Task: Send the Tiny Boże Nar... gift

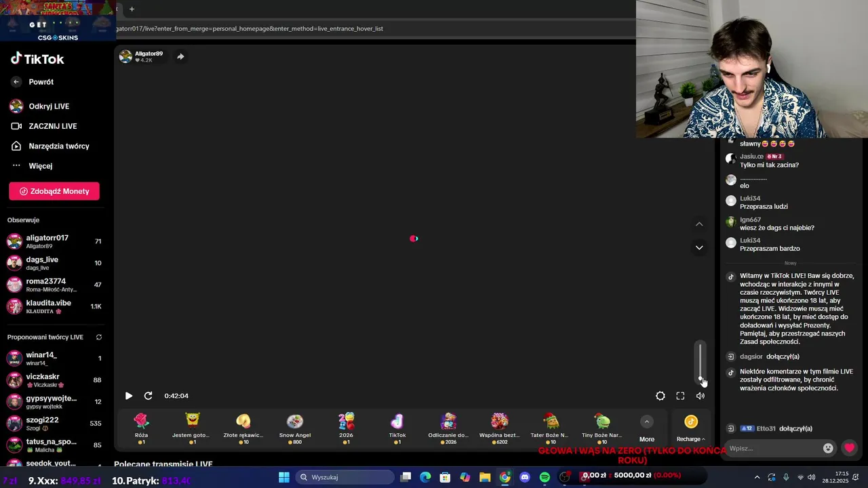Action: [x=602, y=429]
